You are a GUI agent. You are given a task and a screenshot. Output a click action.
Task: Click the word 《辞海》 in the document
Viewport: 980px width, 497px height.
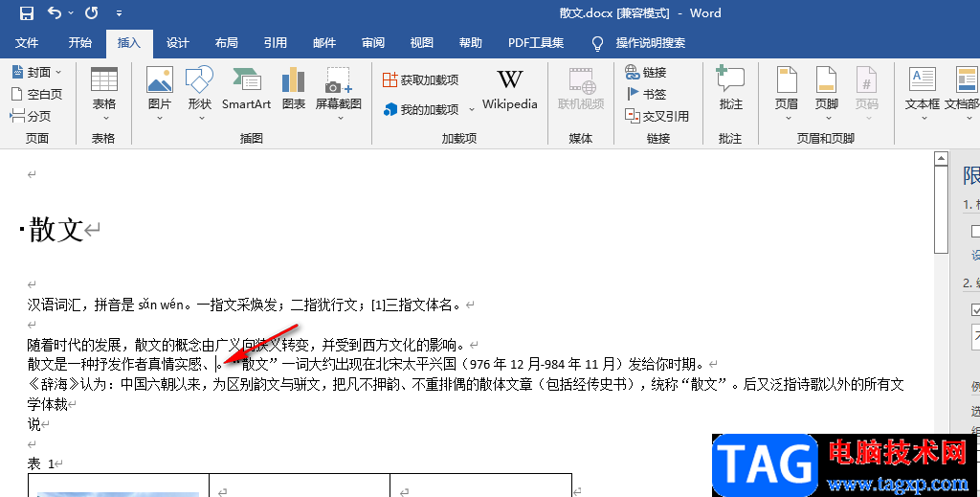pyautogui.click(x=54, y=384)
